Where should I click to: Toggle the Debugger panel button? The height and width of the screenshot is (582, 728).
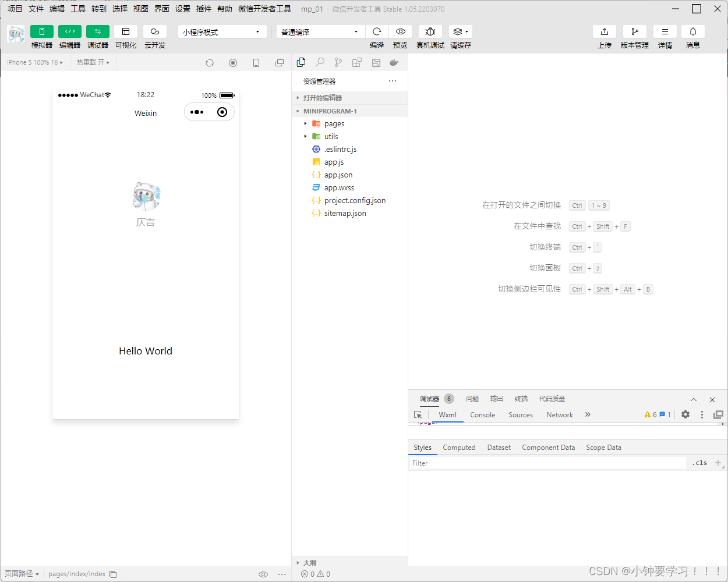point(97,31)
